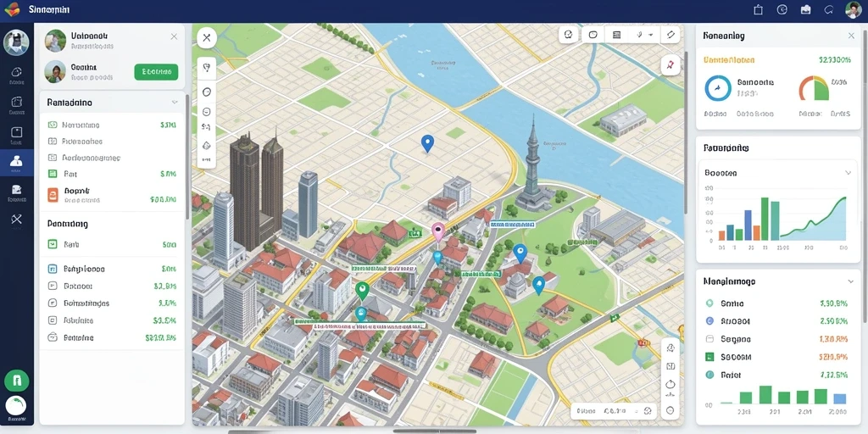Click the blue donut gauge in right panel
868x434 pixels.
click(718, 88)
